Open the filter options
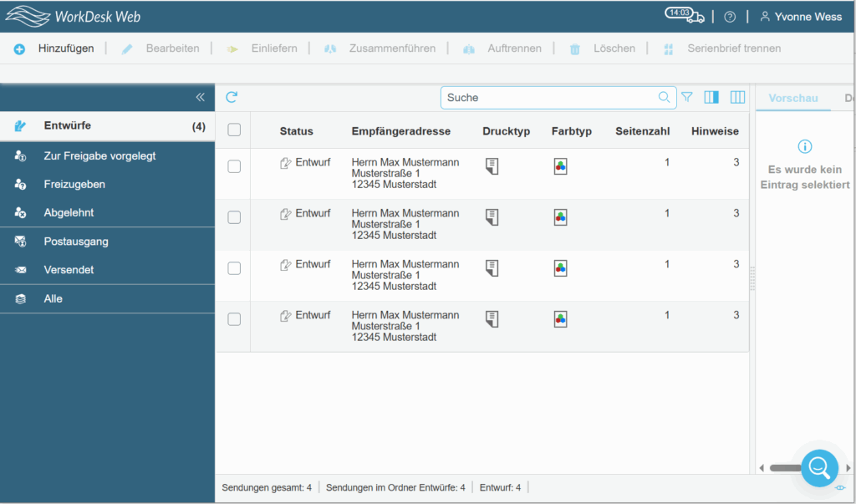 tap(686, 97)
